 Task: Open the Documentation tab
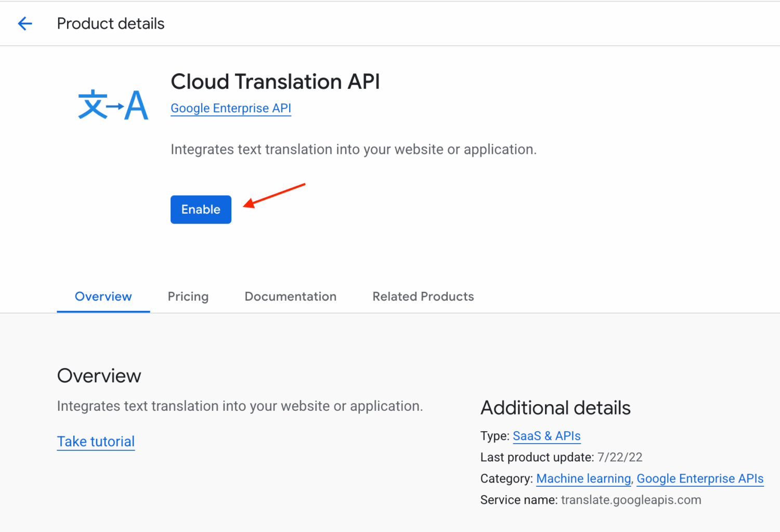tap(291, 296)
